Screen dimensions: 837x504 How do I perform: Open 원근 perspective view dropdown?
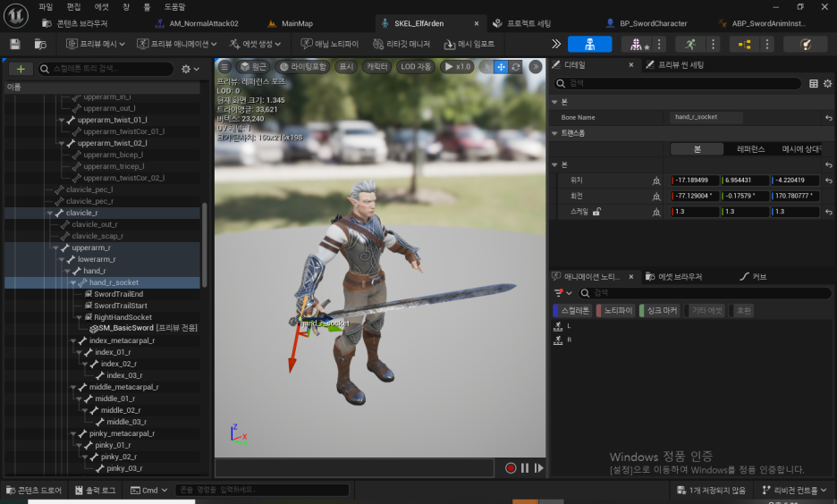tap(253, 67)
